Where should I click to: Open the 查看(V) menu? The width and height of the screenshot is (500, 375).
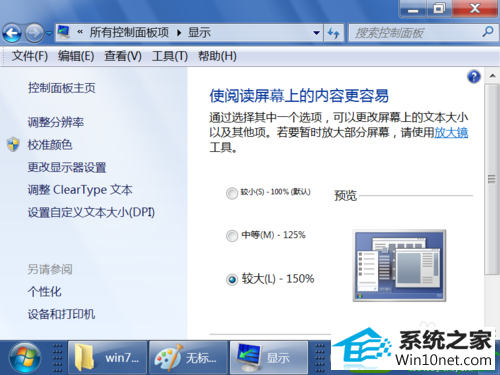coord(123,56)
